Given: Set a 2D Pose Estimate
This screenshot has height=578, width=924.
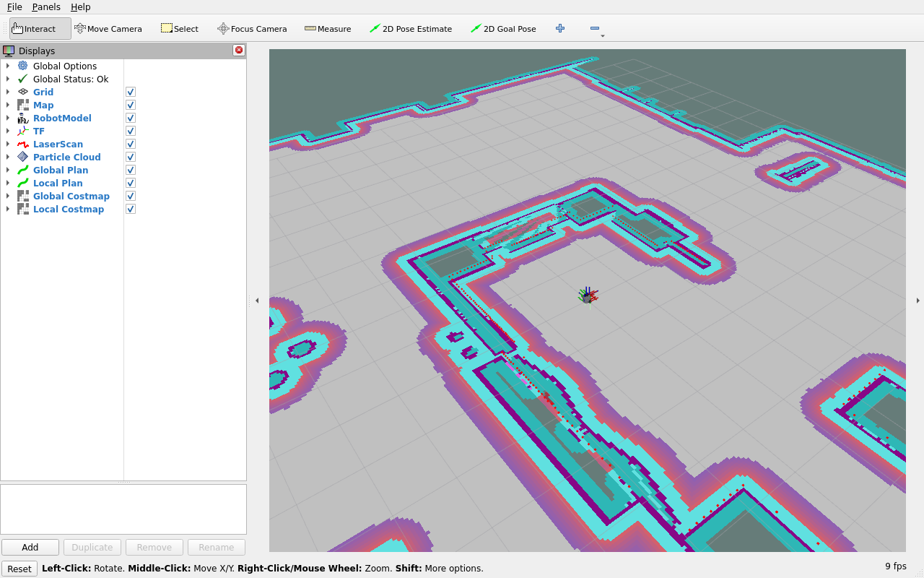Looking at the screenshot, I should (411, 29).
